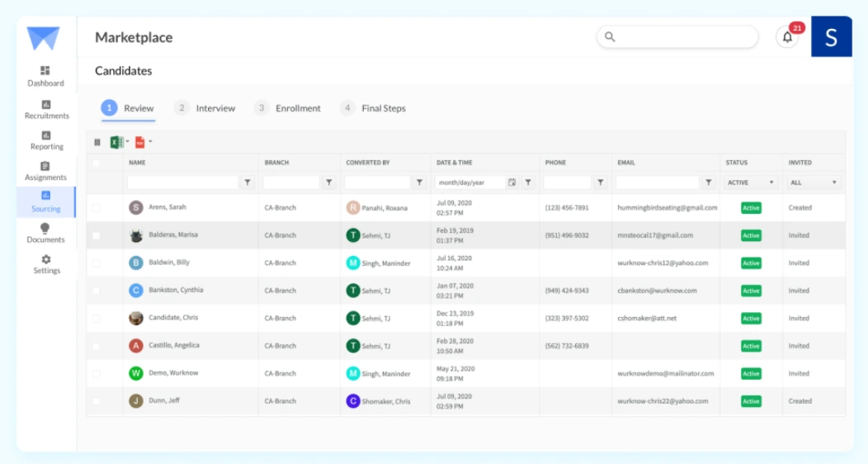
Task: Expand the PDF export dropdown arrow
Action: click(150, 142)
